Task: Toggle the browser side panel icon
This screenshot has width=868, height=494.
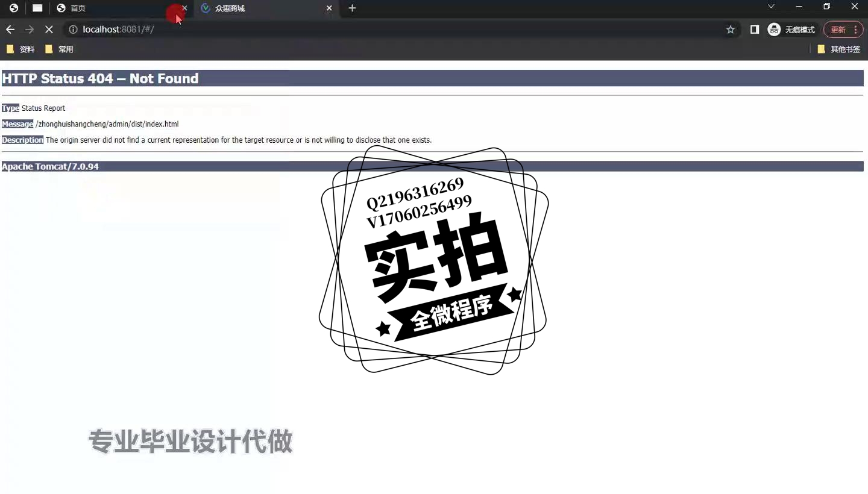Action: tap(754, 30)
